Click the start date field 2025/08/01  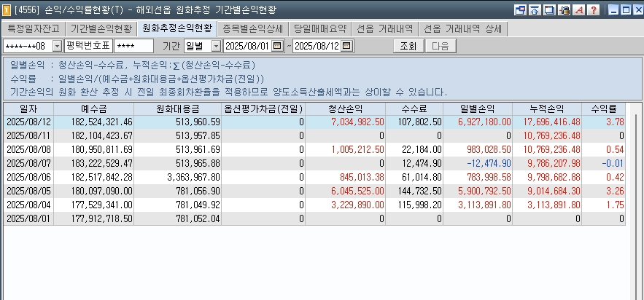(x=247, y=46)
